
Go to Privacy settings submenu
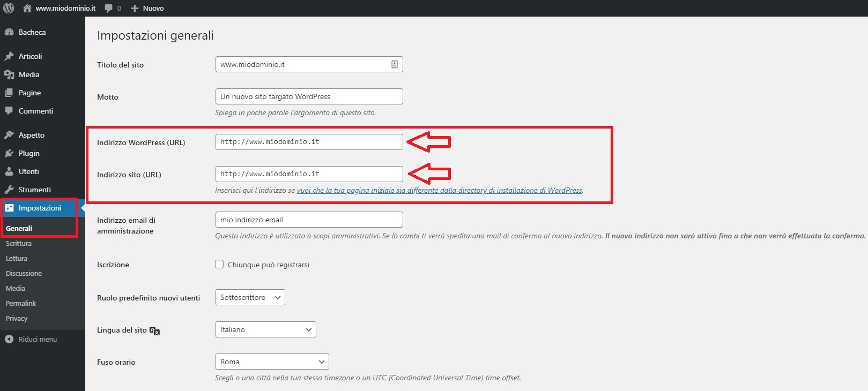[17, 318]
